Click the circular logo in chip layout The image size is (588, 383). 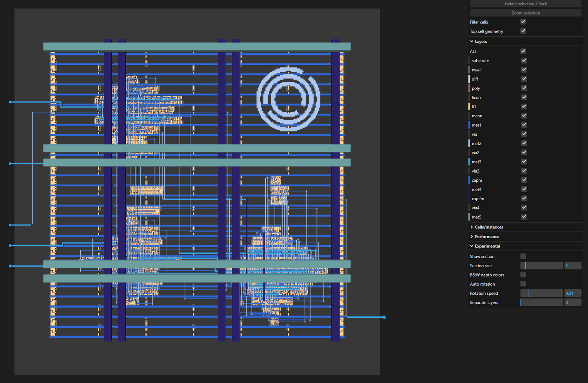[x=288, y=99]
